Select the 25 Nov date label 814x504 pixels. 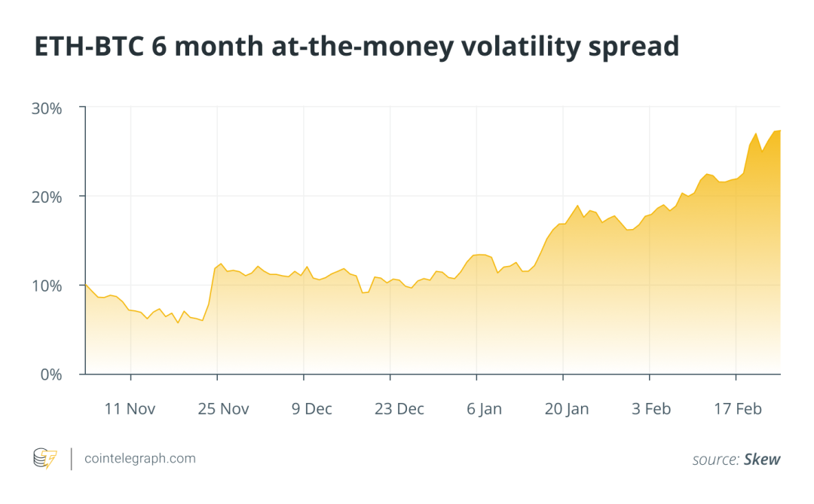point(223,409)
